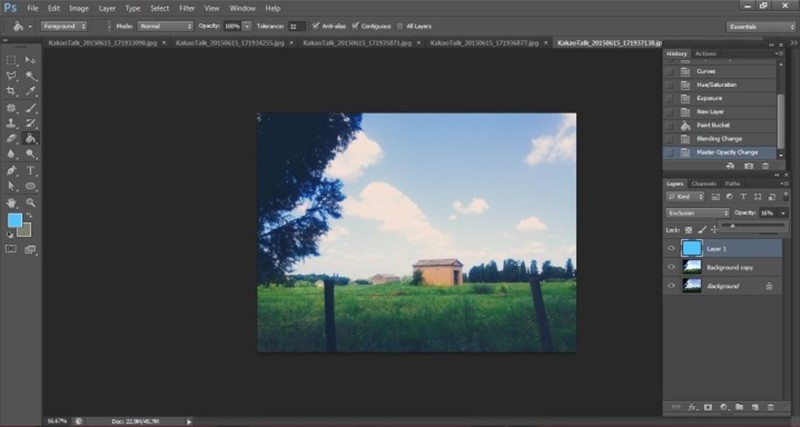This screenshot has width=800, height=427.
Task: Hide the Background copy layer
Action: pyautogui.click(x=671, y=267)
